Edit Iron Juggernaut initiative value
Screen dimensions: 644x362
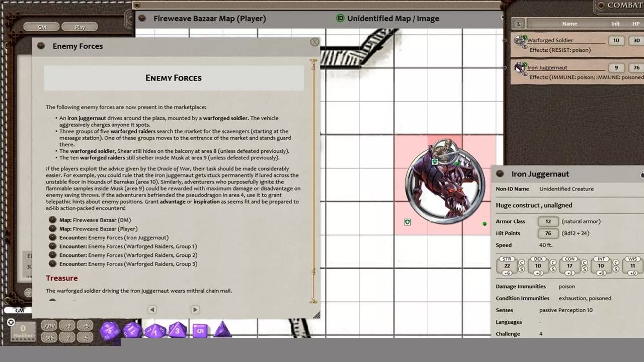tap(616, 67)
